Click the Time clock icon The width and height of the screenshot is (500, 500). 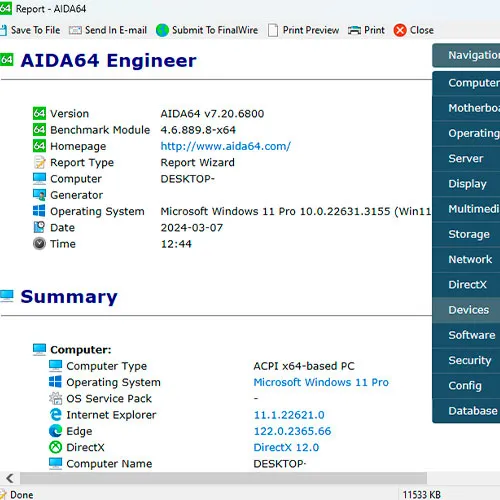pos(39,243)
